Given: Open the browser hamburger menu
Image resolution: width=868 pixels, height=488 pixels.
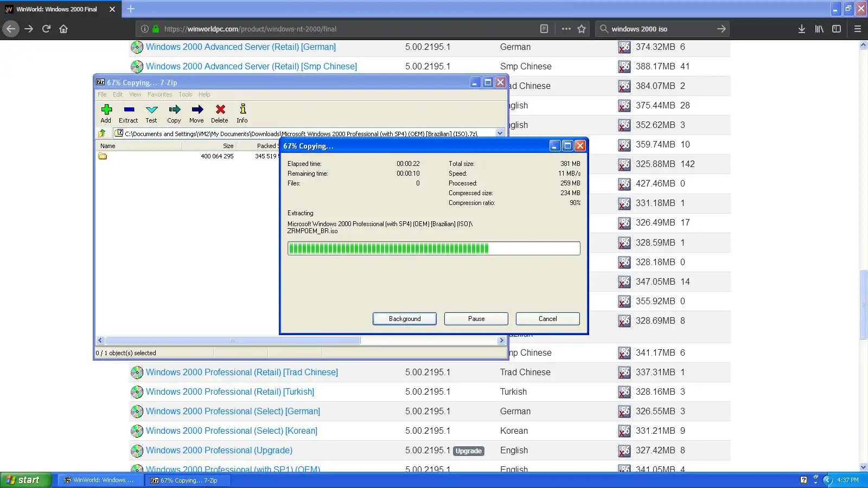Looking at the screenshot, I should (858, 29).
